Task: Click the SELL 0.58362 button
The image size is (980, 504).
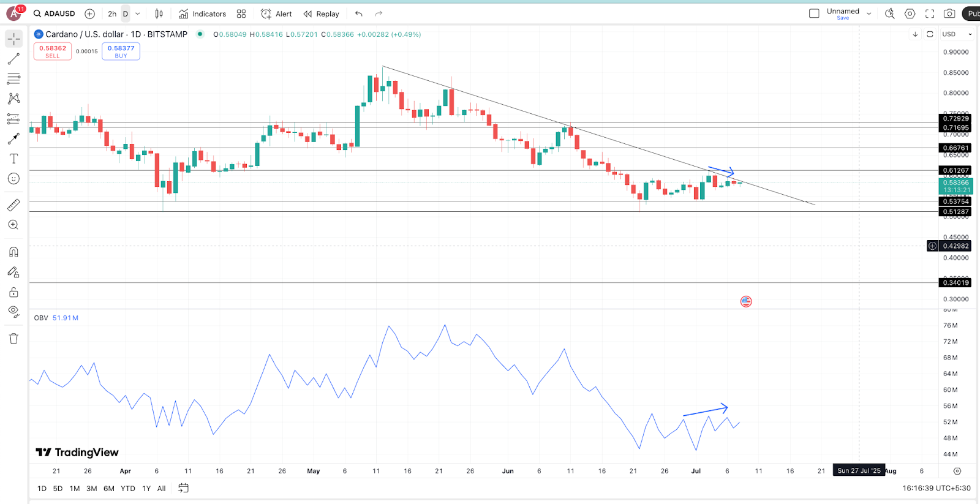Action: [x=53, y=51]
